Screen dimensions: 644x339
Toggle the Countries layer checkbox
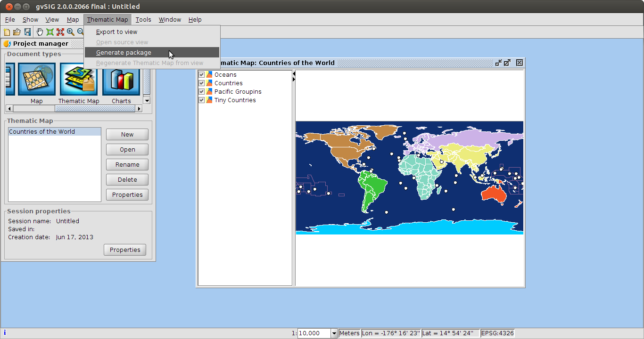(x=202, y=83)
